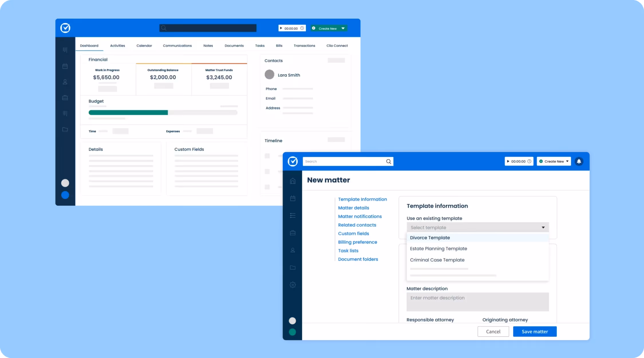Click the briefcase Matters icon in sidebar
This screenshot has height=358, width=644.
(293, 233)
